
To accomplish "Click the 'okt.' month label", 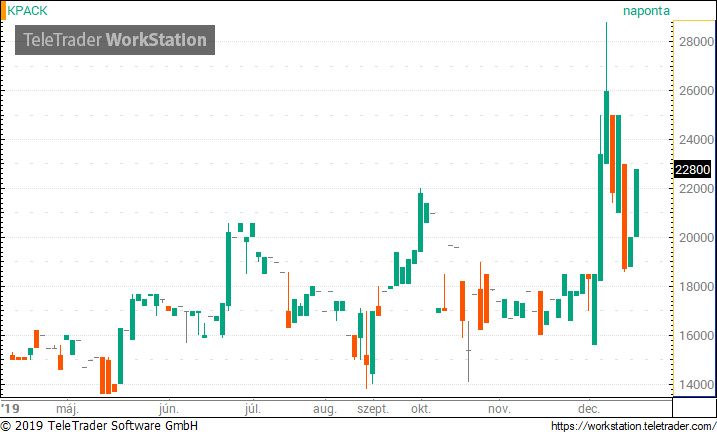I will coord(421,408).
